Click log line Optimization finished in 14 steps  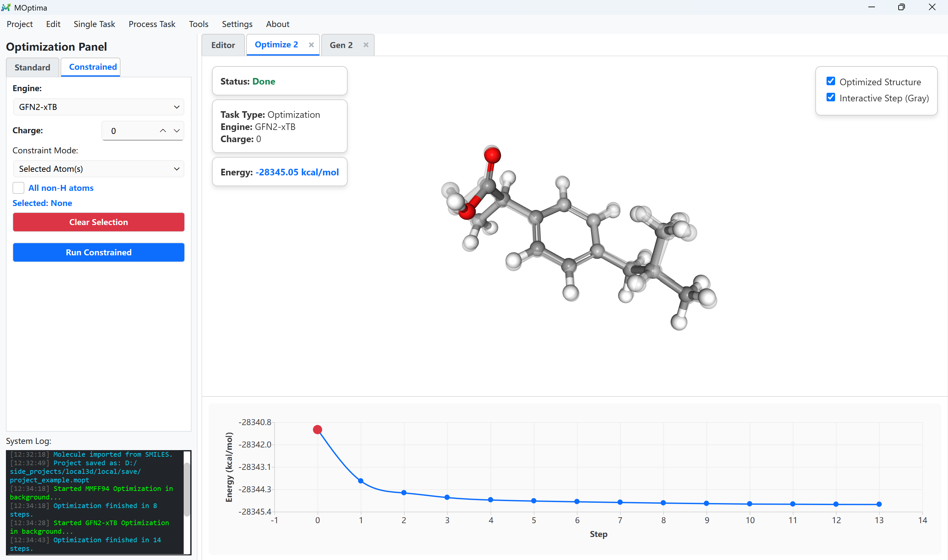85,545
